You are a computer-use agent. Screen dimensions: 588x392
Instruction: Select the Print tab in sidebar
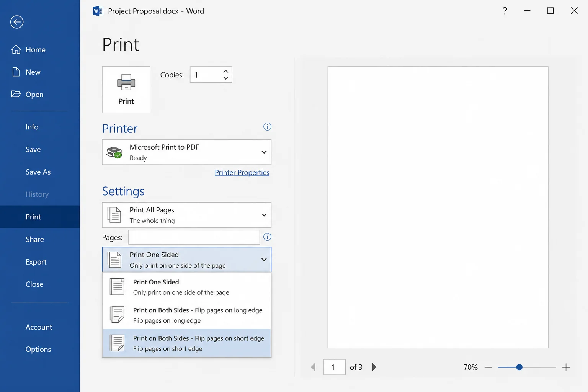[x=40, y=217]
